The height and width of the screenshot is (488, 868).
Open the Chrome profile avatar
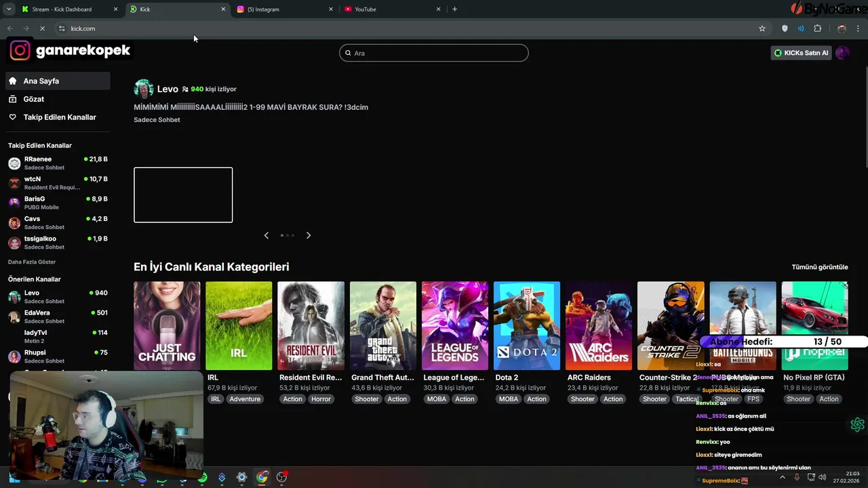(x=842, y=28)
